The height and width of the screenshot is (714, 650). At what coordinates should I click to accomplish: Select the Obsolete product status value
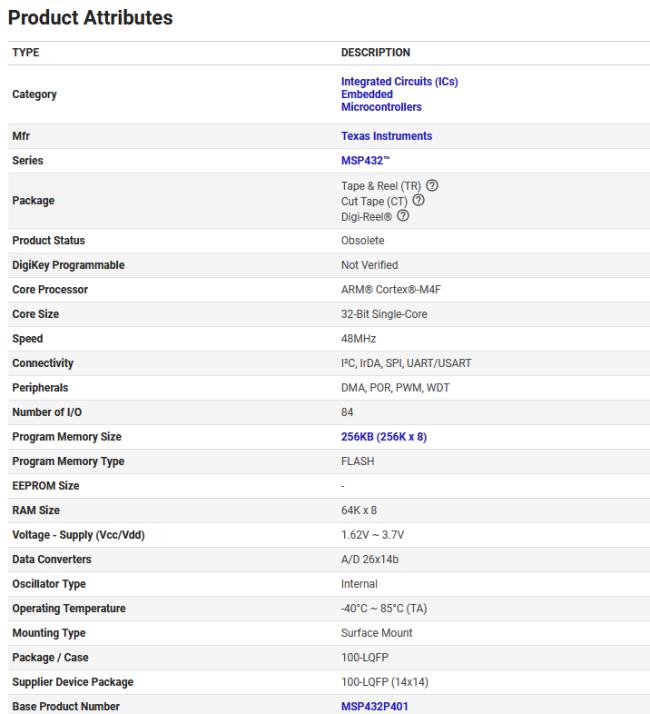pyautogui.click(x=362, y=241)
